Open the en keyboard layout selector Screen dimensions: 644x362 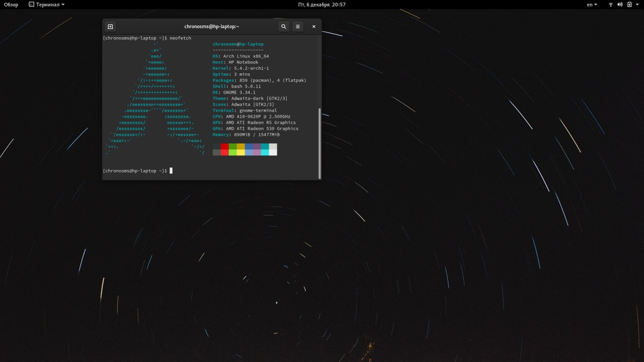pos(592,5)
